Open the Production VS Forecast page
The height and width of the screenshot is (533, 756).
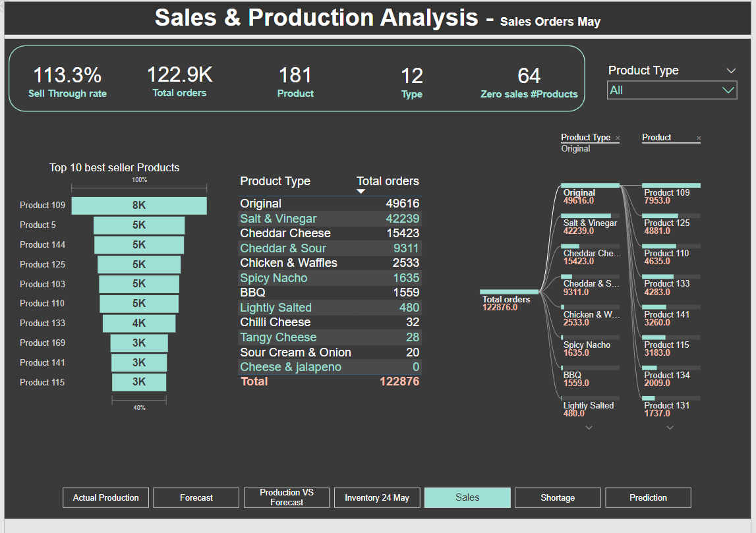286,498
